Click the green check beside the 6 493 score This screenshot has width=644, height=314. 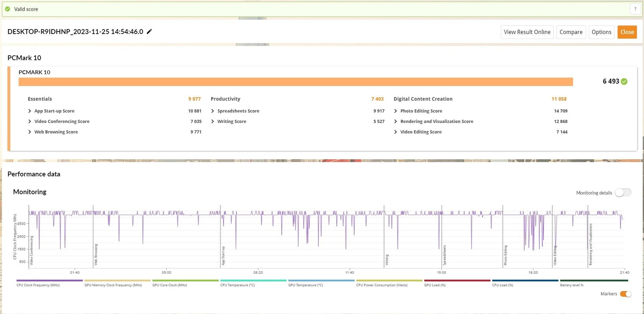point(624,81)
